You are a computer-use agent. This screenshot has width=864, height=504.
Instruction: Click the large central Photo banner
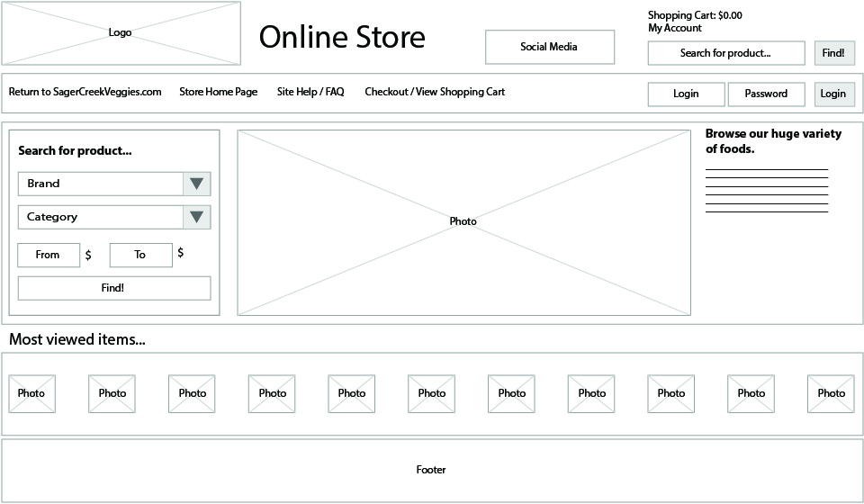click(463, 222)
